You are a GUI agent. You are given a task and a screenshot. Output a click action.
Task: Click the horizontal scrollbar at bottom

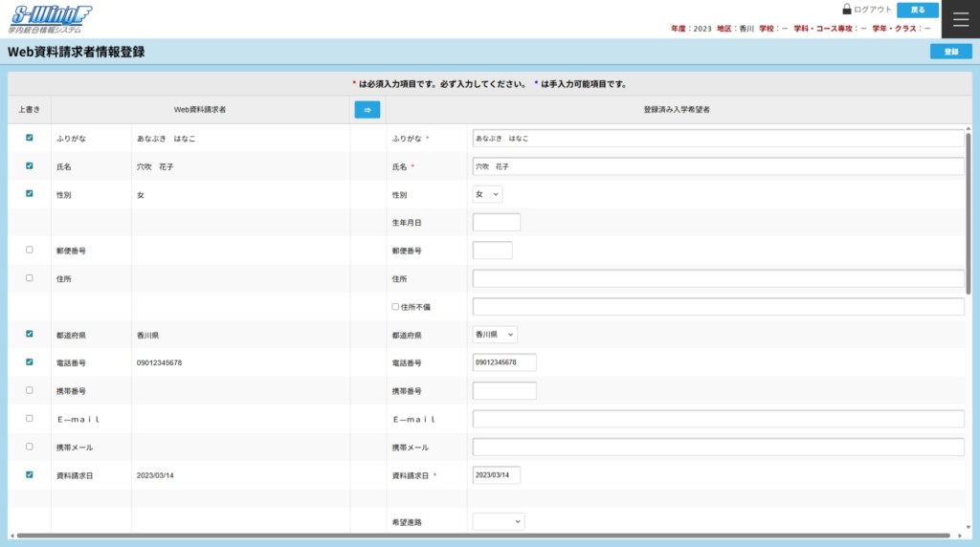[479, 536]
